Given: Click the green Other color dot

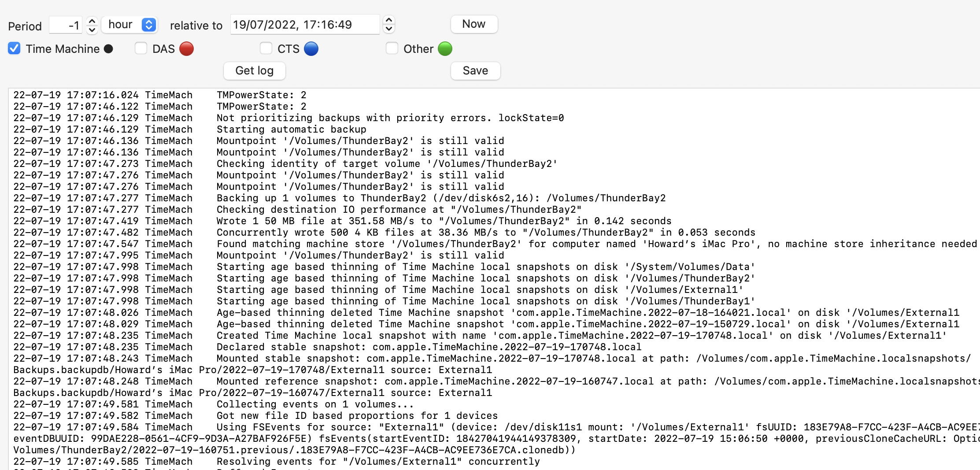Looking at the screenshot, I should (445, 49).
